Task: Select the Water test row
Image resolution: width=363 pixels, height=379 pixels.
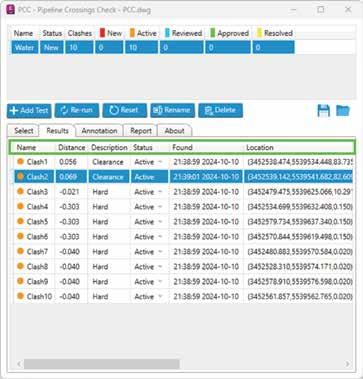Action: 153,47
